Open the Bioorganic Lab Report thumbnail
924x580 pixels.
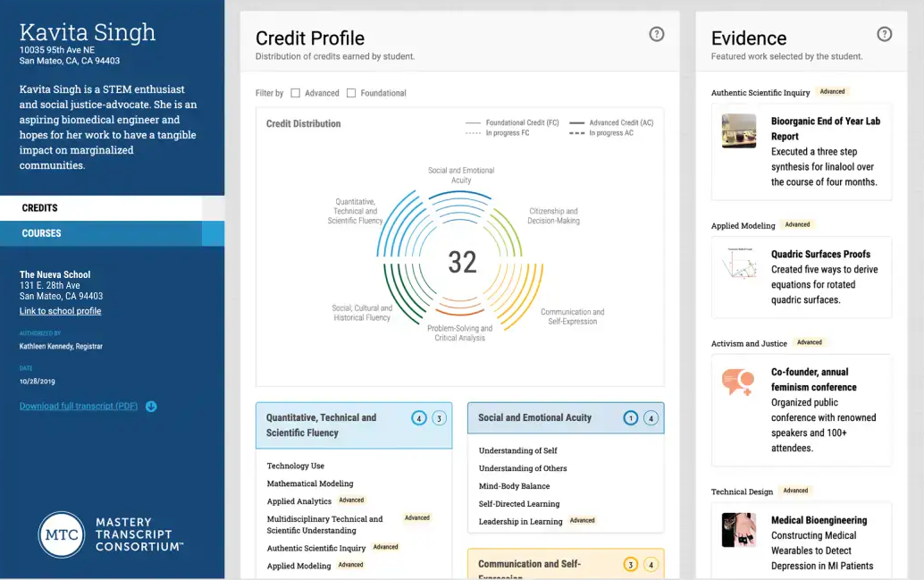click(738, 130)
